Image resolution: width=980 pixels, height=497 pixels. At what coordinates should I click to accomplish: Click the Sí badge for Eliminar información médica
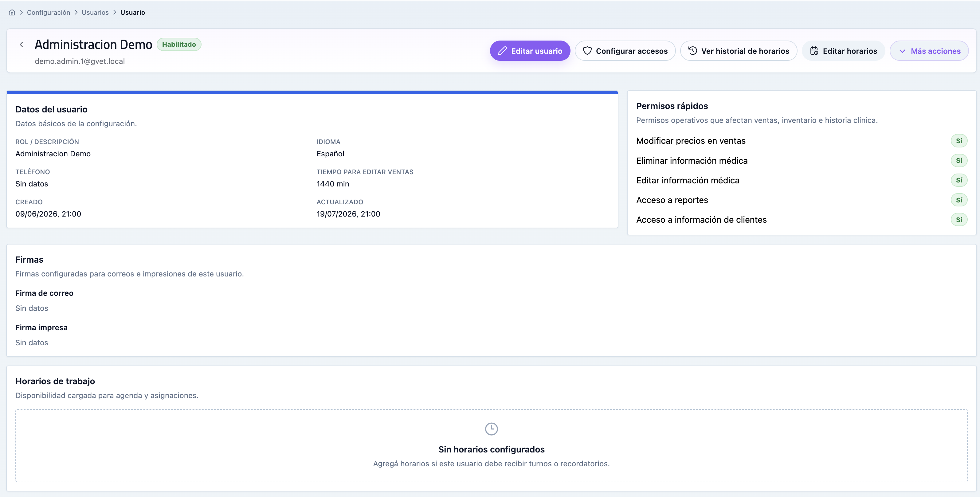[959, 161]
